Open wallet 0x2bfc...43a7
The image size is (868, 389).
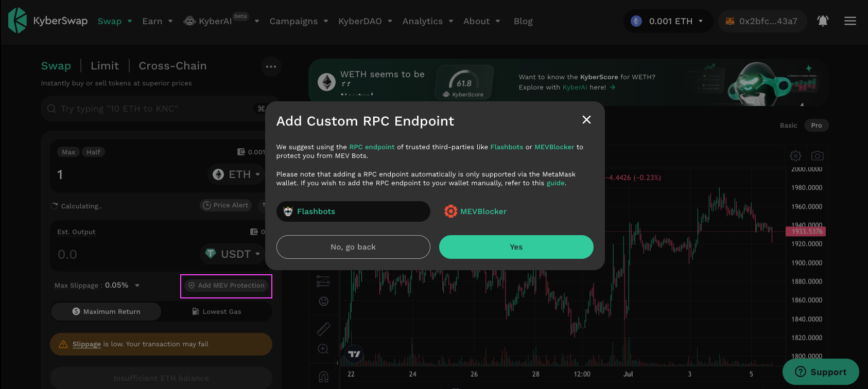pos(762,21)
